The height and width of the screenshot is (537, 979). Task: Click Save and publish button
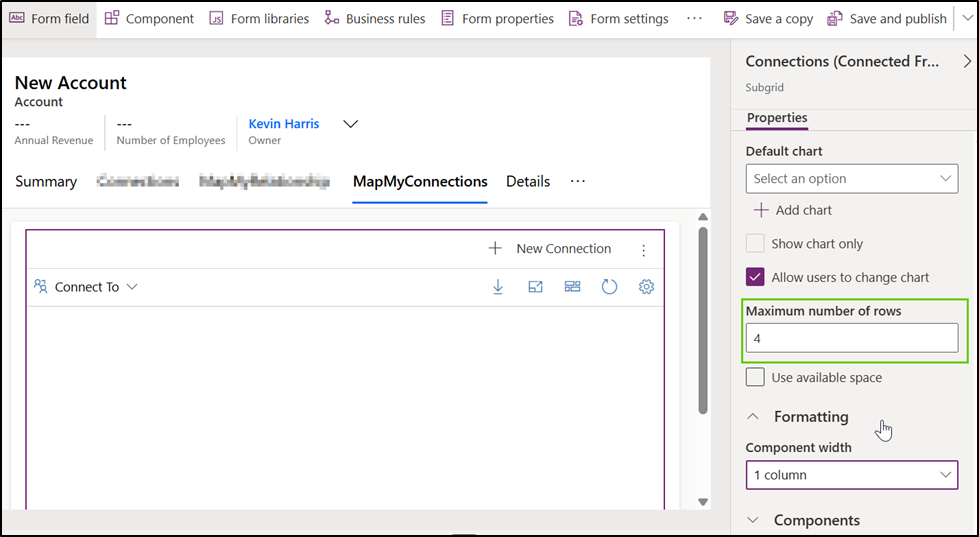pyautogui.click(x=887, y=19)
